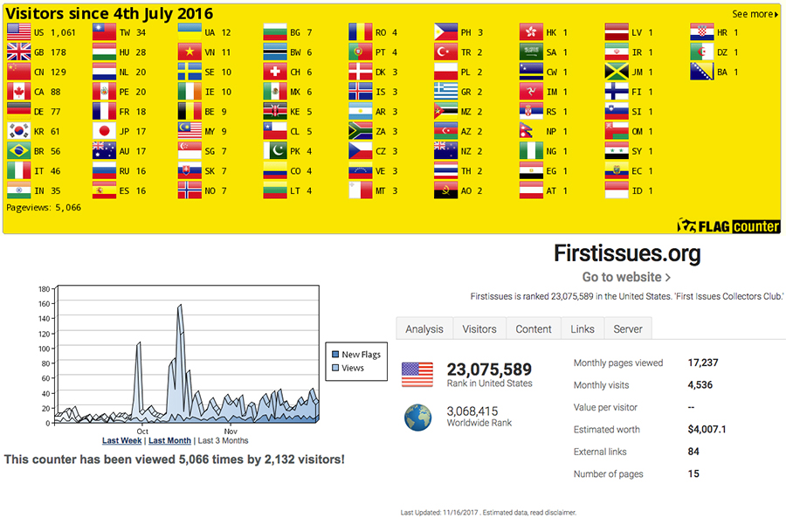Click the Australia flag beside AU 17
786x532 pixels.
click(x=104, y=151)
